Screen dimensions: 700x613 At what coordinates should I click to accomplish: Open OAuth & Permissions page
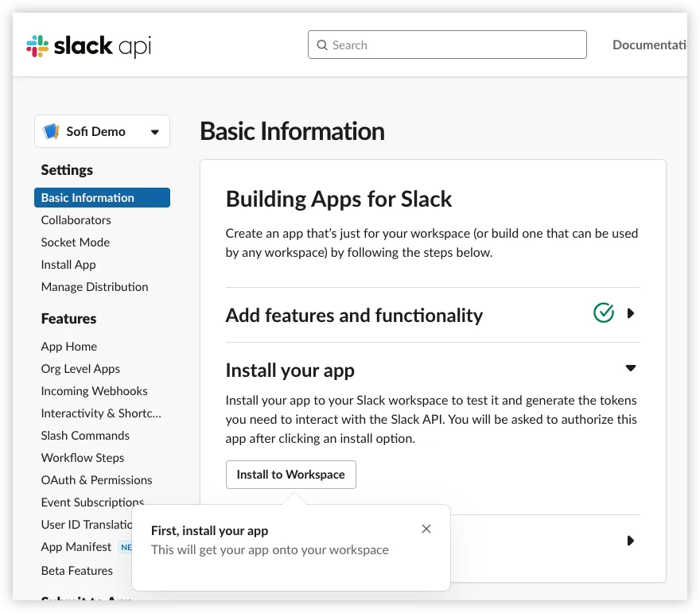(96, 480)
